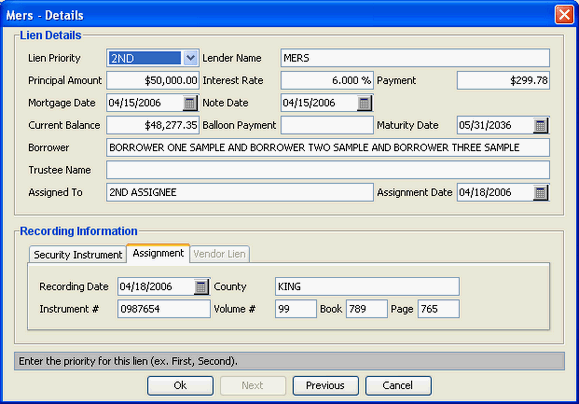Open the Recording Date calendar picker
Viewport: 579px width, 404px height.
(x=201, y=287)
